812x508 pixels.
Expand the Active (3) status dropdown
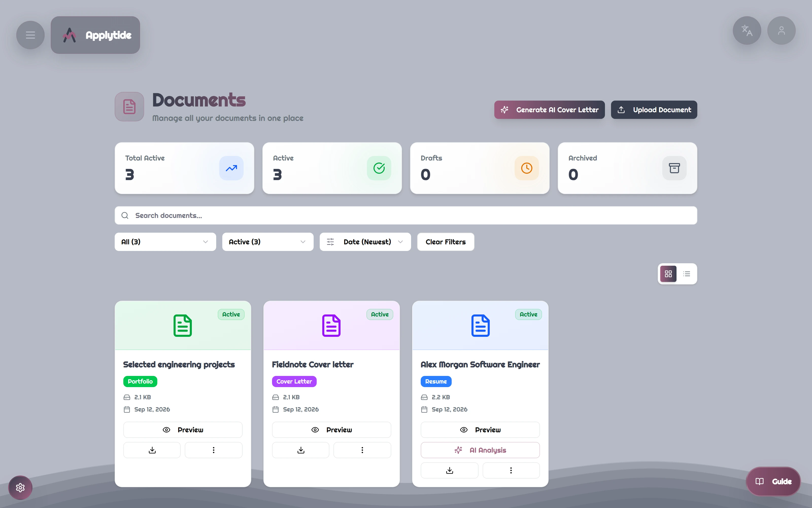[x=268, y=242]
